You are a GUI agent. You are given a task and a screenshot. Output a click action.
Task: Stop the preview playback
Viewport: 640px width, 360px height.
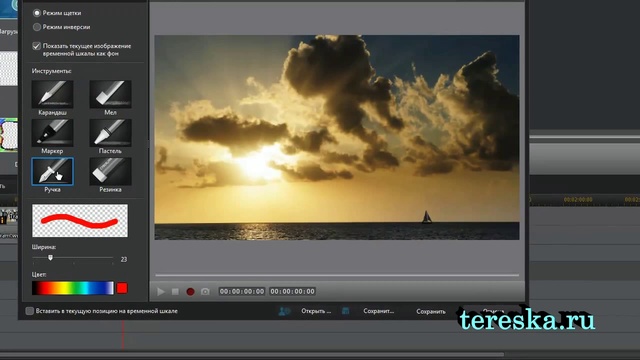coord(175,291)
